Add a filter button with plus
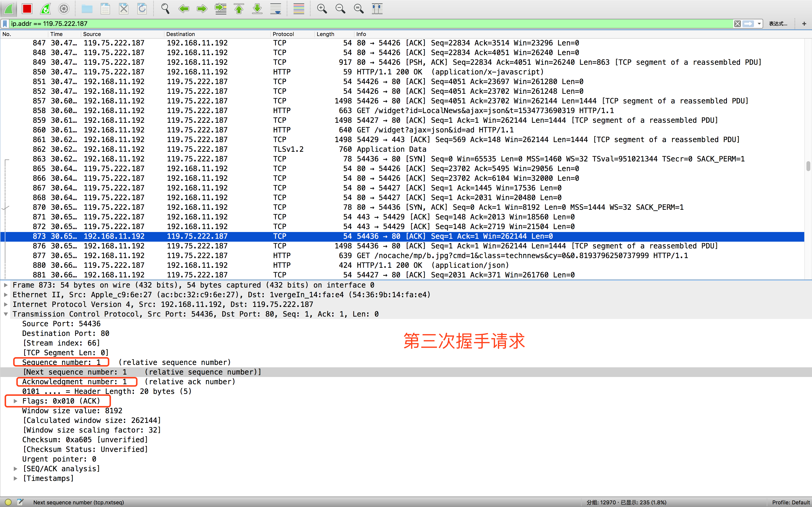This screenshot has width=812, height=507. pyautogui.click(x=804, y=23)
